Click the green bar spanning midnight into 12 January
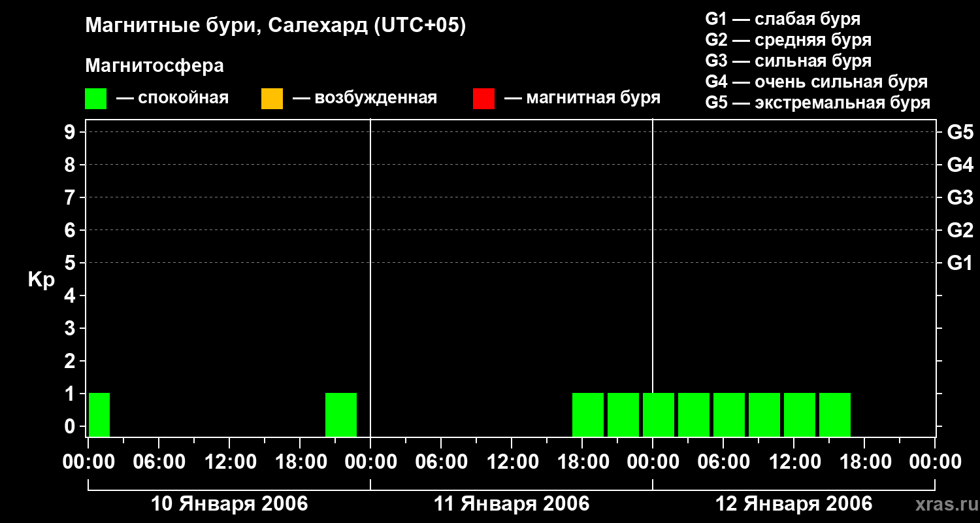980x523 pixels. (x=659, y=414)
